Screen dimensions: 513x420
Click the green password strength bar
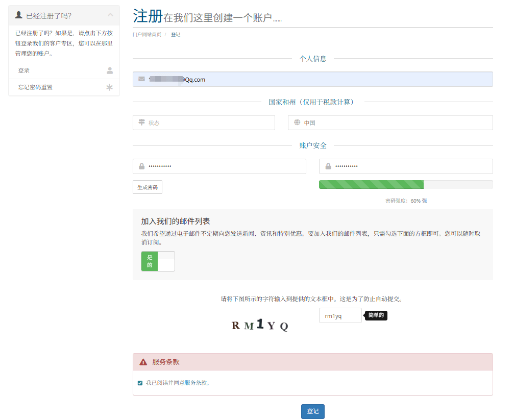[371, 185]
